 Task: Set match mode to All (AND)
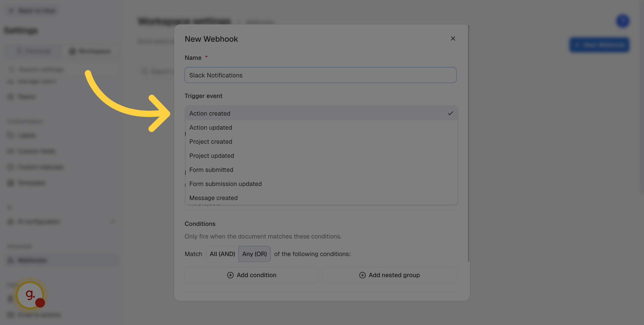coord(222,254)
